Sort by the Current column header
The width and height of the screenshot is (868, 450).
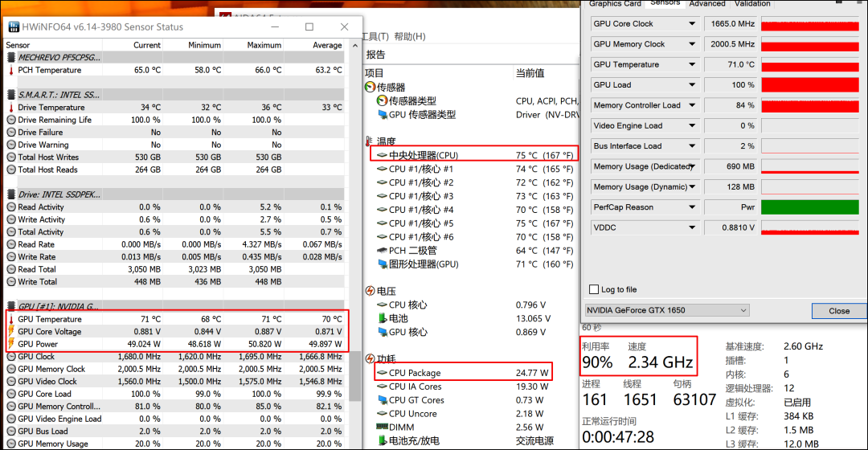tap(147, 45)
